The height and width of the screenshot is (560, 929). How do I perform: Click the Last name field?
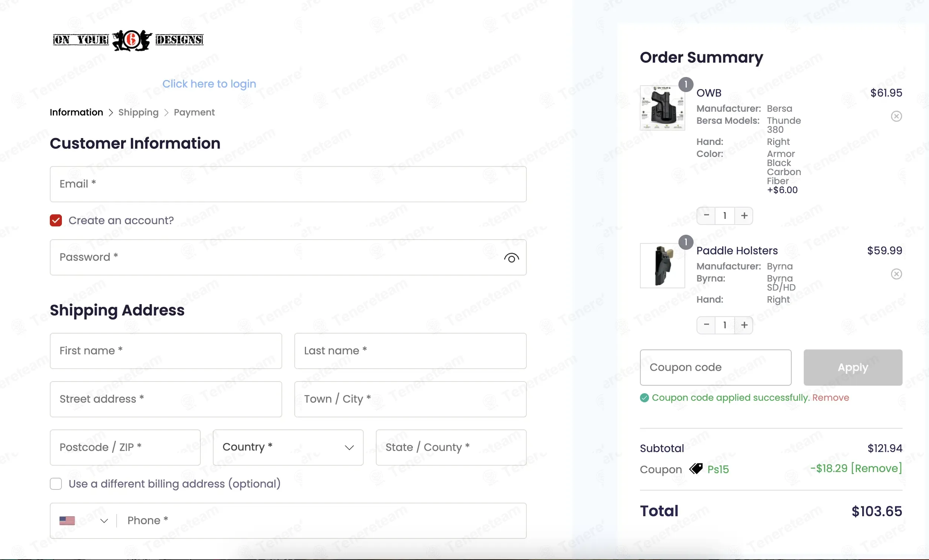[x=410, y=351]
